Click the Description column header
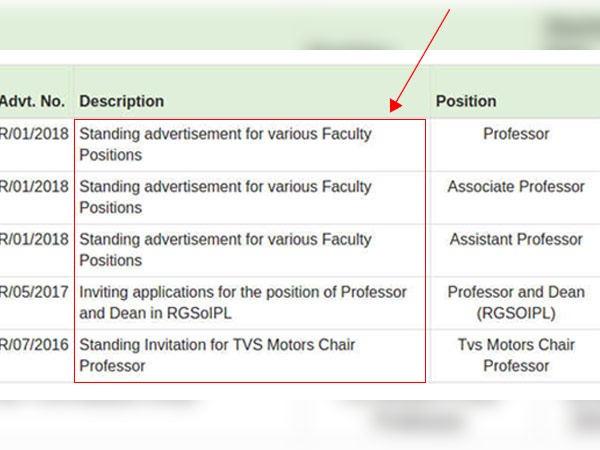The width and height of the screenshot is (600, 450). pos(121,101)
